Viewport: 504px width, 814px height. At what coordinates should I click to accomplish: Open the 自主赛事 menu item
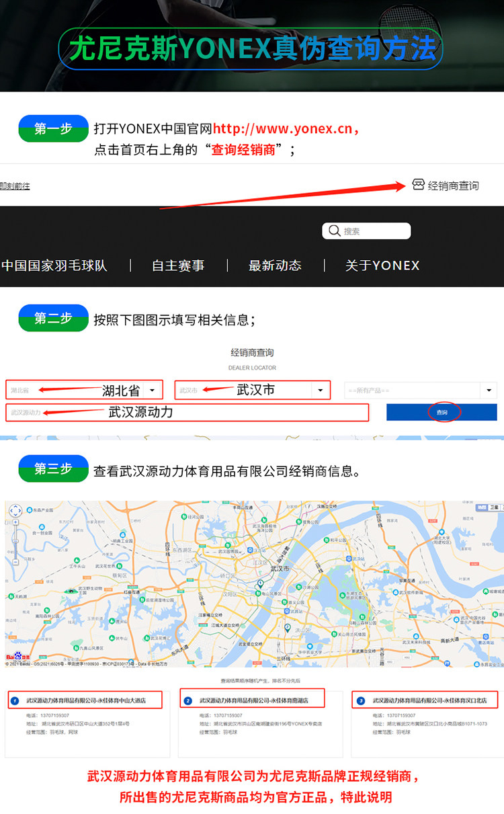pyautogui.click(x=178, y=266)
